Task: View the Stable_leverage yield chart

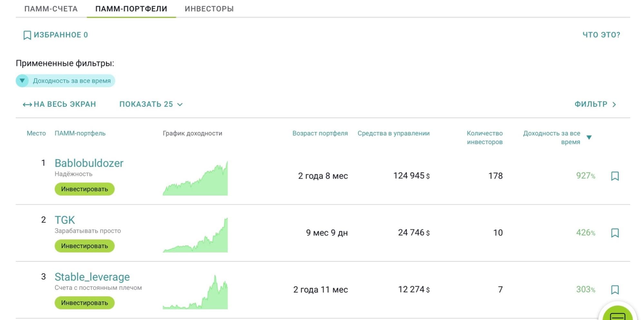Action: [195, 292]
